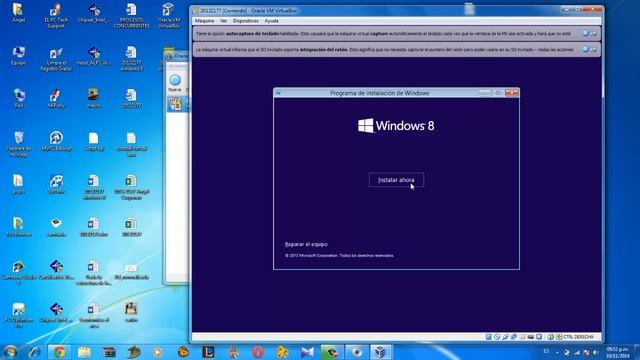Select the virtual machine entry in Manager list

point(178,104)
